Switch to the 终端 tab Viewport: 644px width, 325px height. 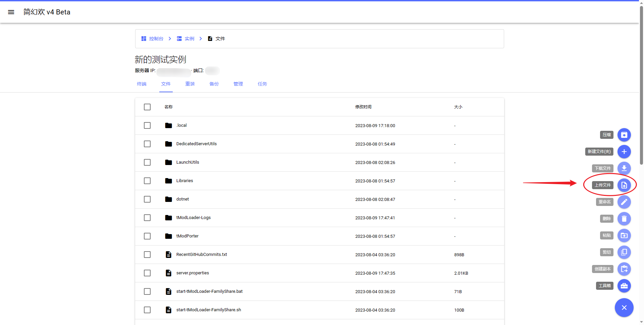pos(142,84)
